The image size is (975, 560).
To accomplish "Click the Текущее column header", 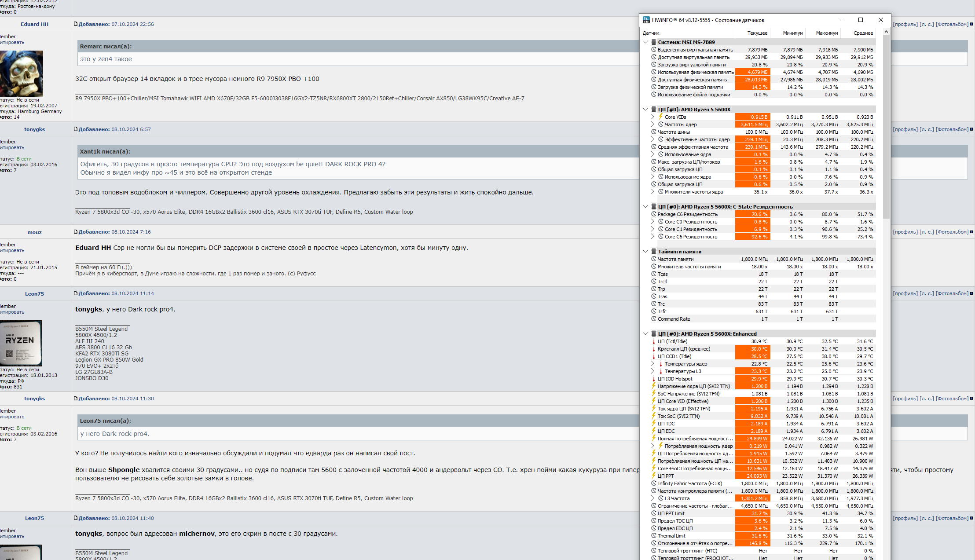I will 757,33.
